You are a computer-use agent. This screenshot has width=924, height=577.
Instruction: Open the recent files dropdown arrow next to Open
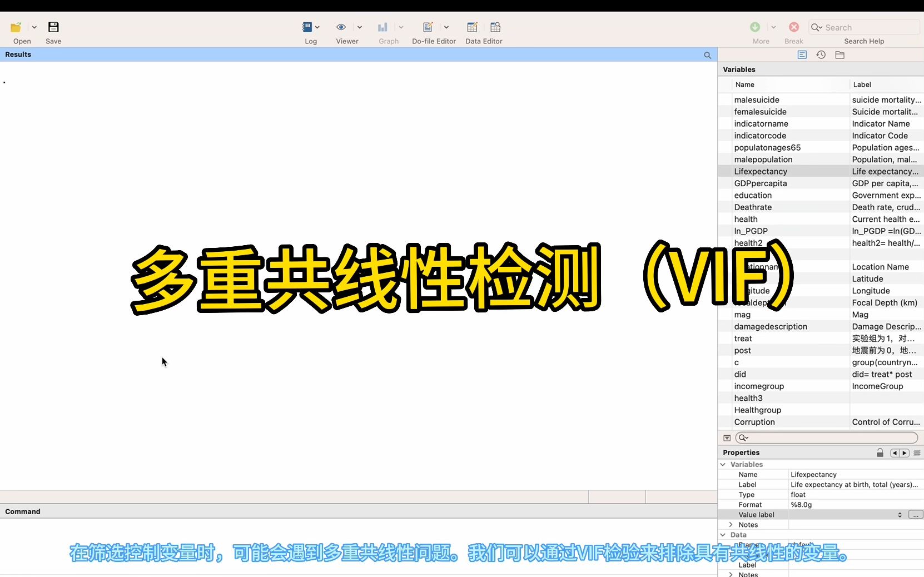34,27
